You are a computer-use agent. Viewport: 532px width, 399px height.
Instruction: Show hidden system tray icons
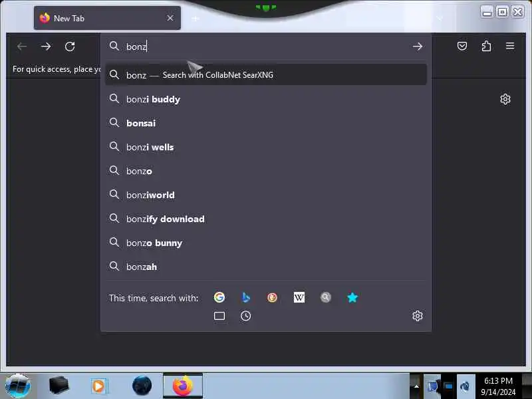[x=417, y=386]
